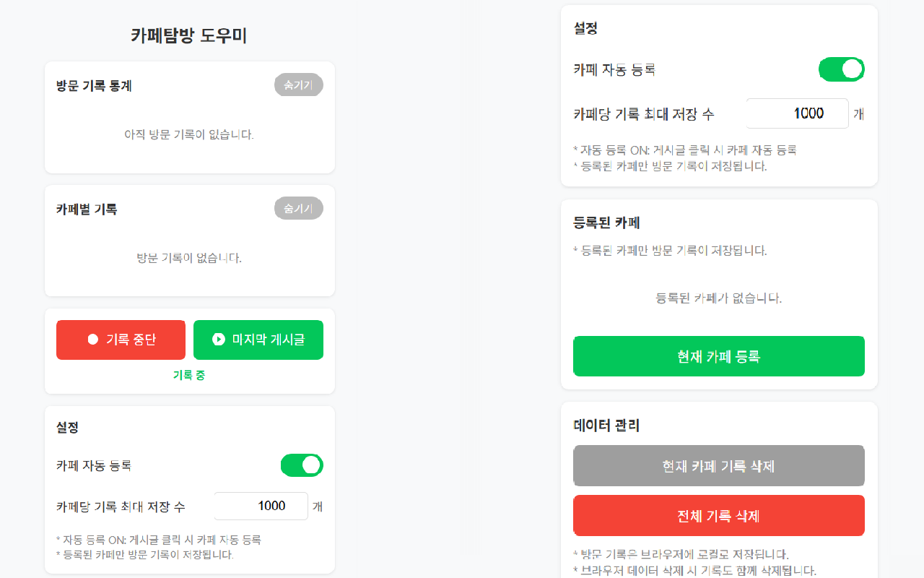Click the stop circle icon in 기록 중단
Viewport: 924px width, 578px height.
(x=92, y=340)
